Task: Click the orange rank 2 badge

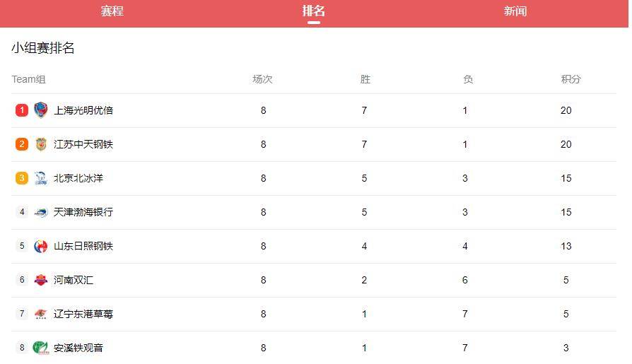Action: [x=22, y=144]
